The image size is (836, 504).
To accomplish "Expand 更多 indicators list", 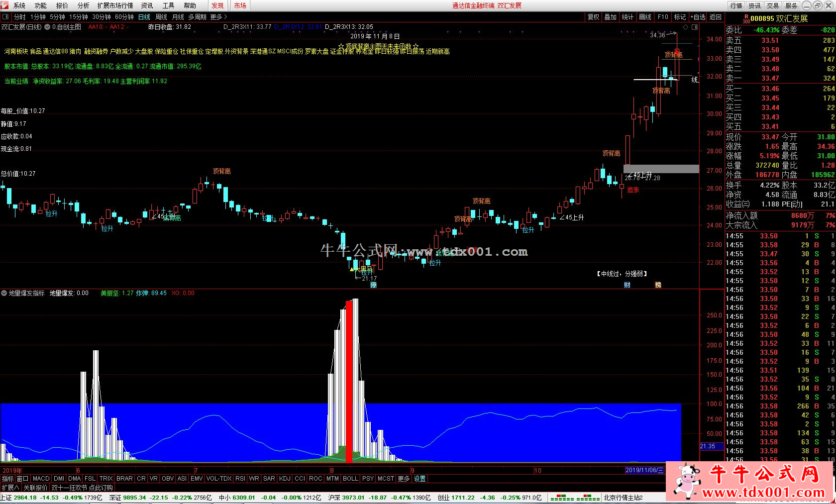I will click(404, 479).
